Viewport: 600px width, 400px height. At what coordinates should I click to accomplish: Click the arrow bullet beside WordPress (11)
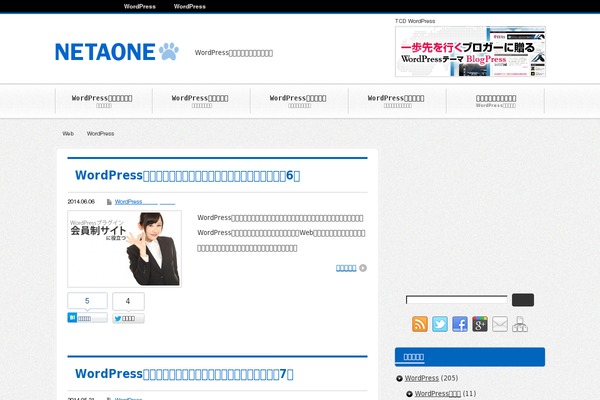pyautogui.click(x=409, y=394)
